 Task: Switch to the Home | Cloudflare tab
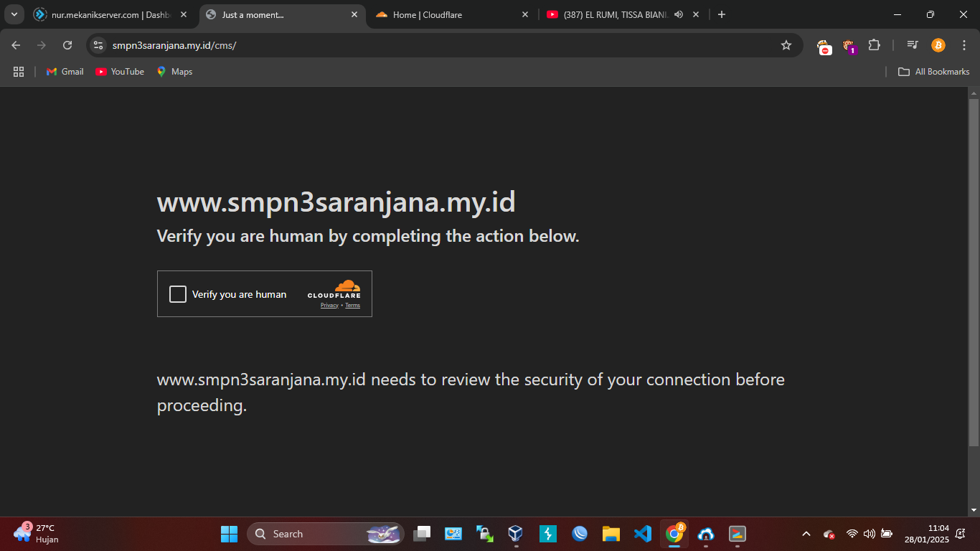tap(452, 14)
